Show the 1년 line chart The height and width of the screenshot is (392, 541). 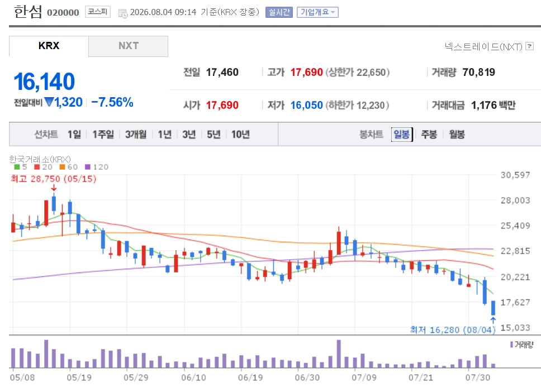coord(164,134)
